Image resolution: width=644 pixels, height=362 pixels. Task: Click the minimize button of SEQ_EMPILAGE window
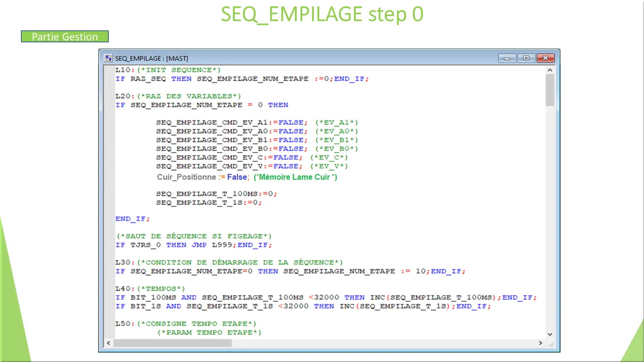click(x=507, y=58)
